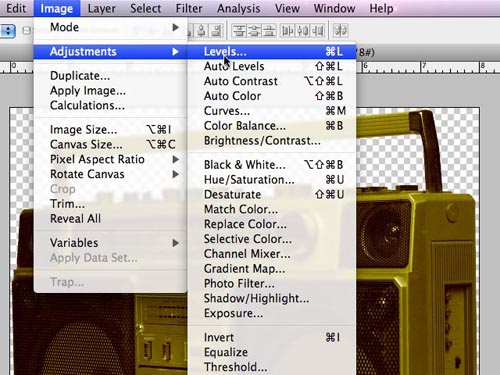This screenshot has height=375, width=500.
Task: Open Match Color... dialog
Action: pos(272,209)
